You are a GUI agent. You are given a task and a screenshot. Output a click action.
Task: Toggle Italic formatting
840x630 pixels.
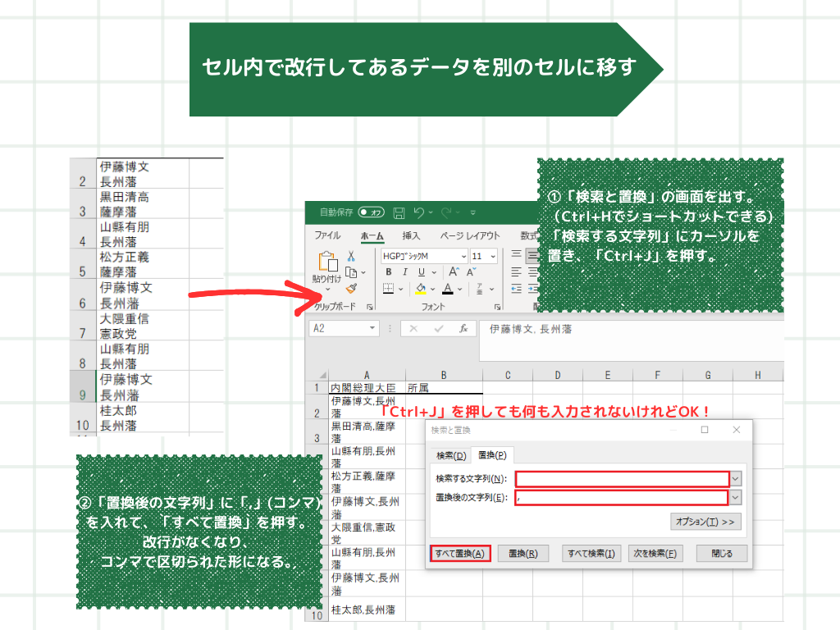coord(404,272)
